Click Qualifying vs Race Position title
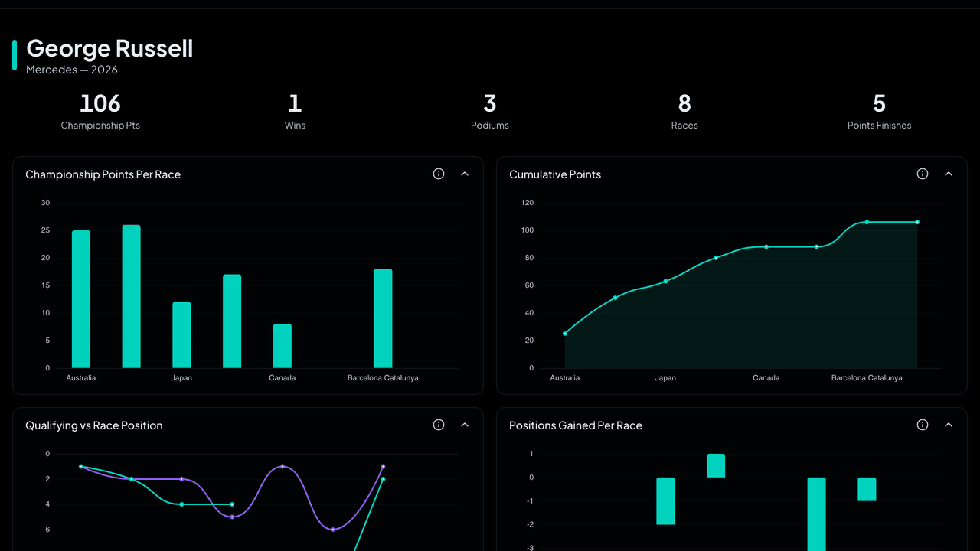Viewport: 980px width, 551px height. tap(94, 425)
